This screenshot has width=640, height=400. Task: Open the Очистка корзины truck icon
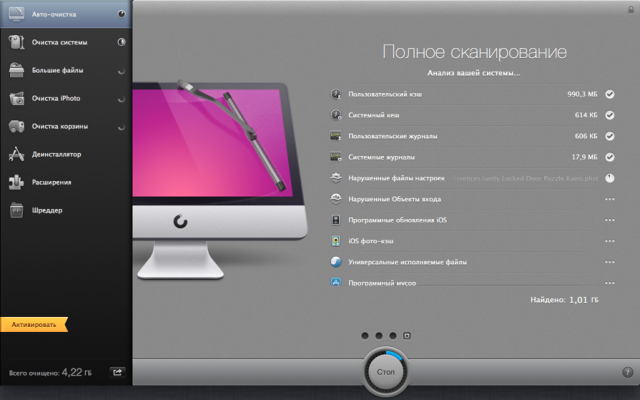pos(16,126)
